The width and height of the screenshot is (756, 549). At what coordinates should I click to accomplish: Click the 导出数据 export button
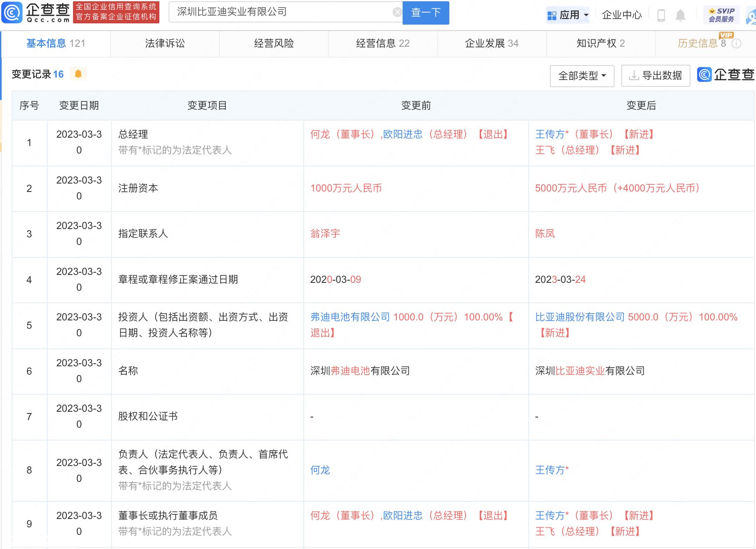(x=655, y=76)
